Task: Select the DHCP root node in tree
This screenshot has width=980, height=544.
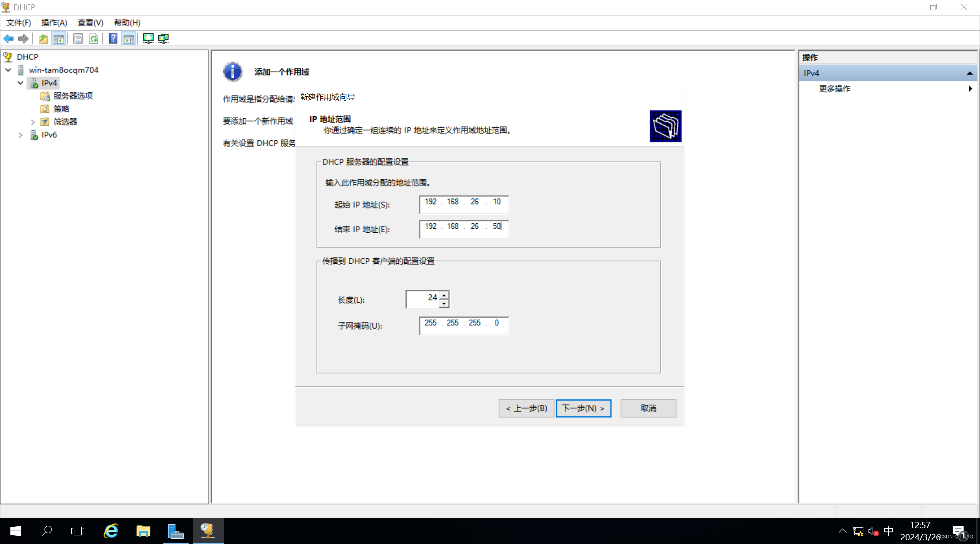Action: pyautogui.click(x=27, y=57)
